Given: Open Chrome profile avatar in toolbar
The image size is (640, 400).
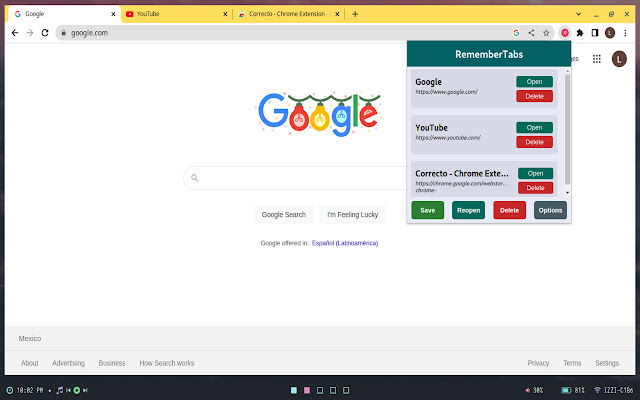Looking at the screenshot, I should 610,33.
